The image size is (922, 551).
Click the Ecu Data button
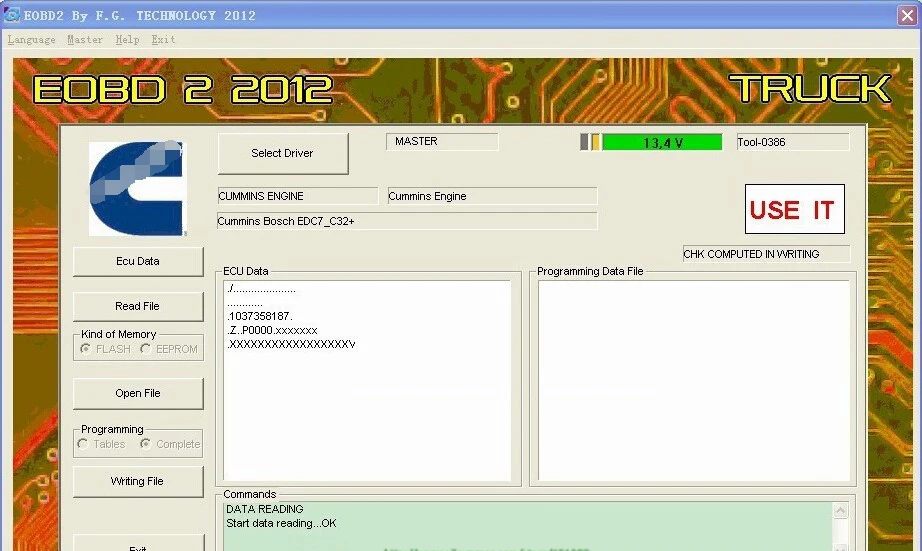click(x=138, y=262)
